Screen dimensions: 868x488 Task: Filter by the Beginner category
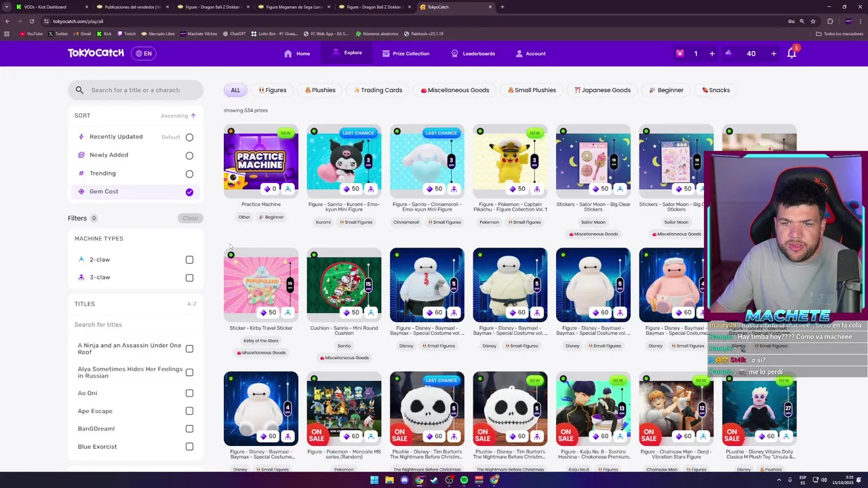pyautogui.click(x=666, y=90)
